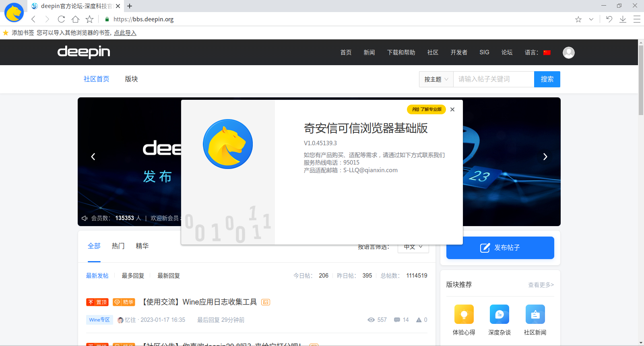Expand the address bar dropdown arrow

pos(591,19)
